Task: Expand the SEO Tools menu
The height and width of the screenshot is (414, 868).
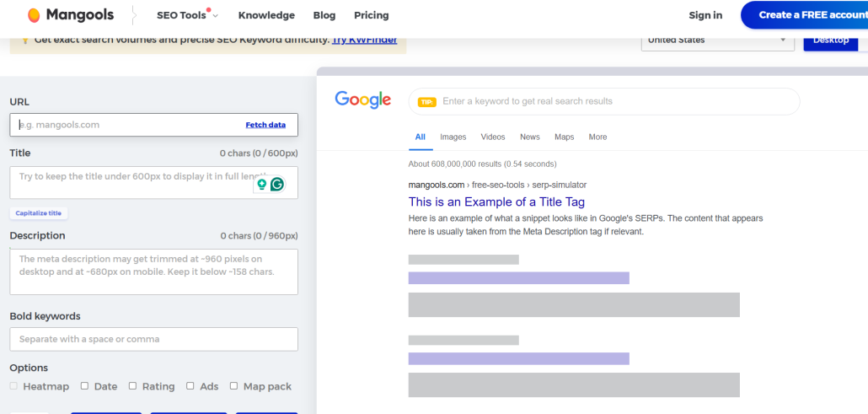Action: [x=188, y=15]
